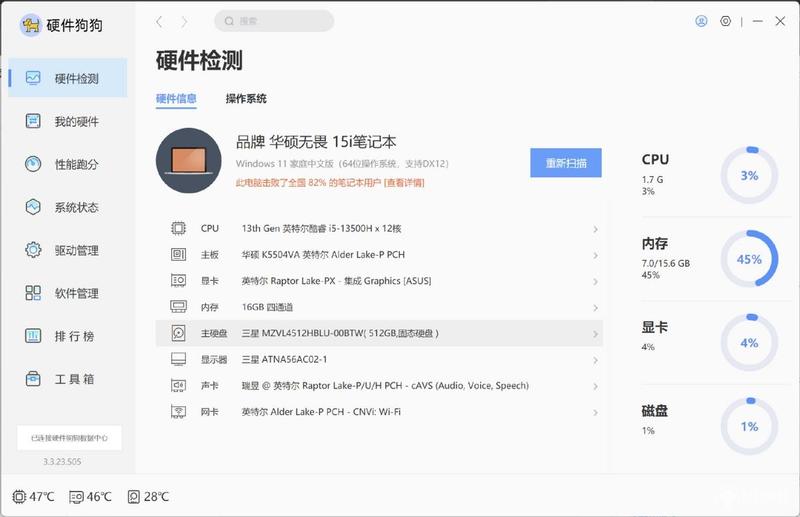This screenshot has height=517, width=800.
Task: Click version number 3.3.23.505
Action: click(62, 461)
